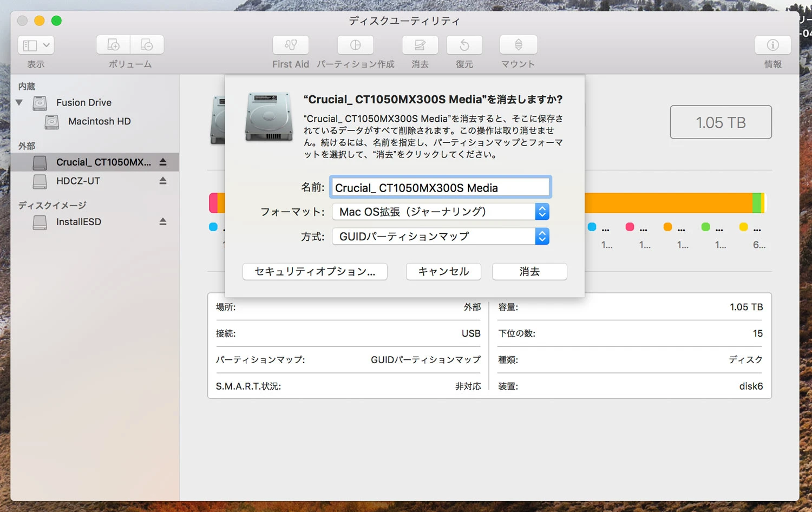The height and width of the screenshot is (512, 812).
Task: Click the USB connection value
Action: (x=471, y=333)
